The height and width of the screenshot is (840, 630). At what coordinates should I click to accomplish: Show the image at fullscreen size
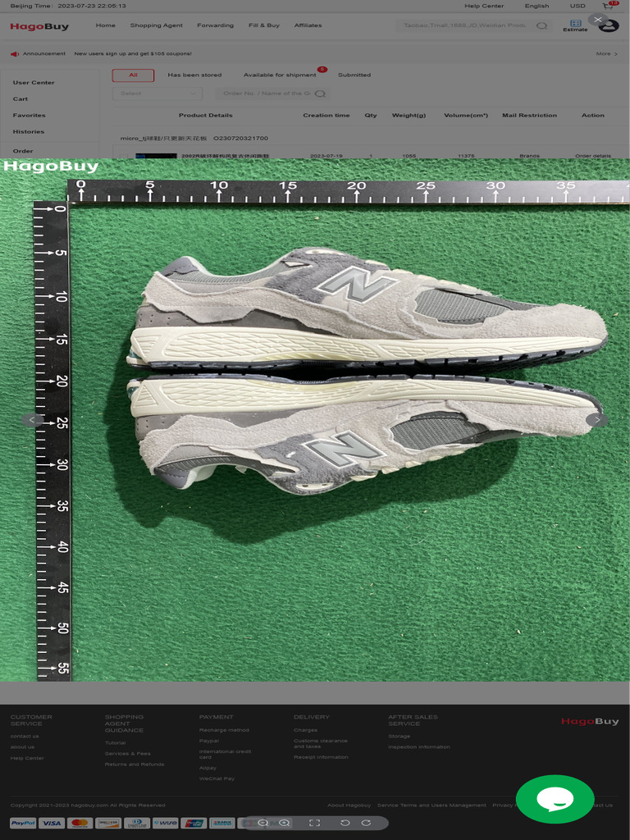[x=314, y=823]
